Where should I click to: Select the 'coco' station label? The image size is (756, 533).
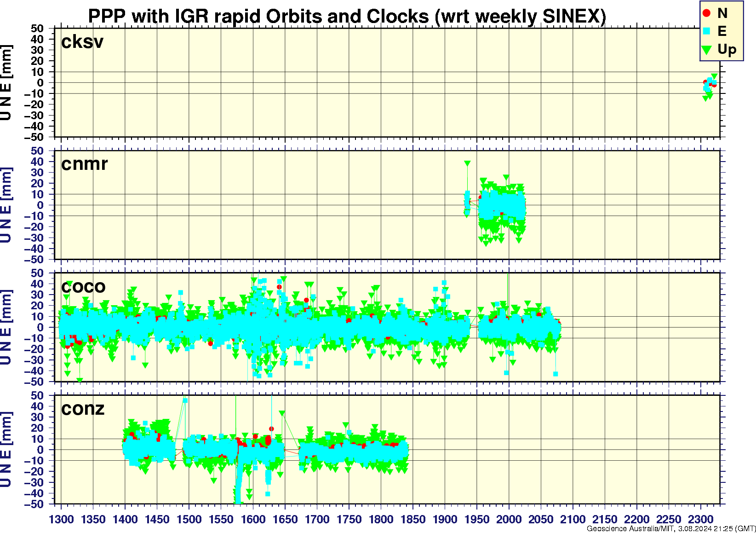pos(83,286)
